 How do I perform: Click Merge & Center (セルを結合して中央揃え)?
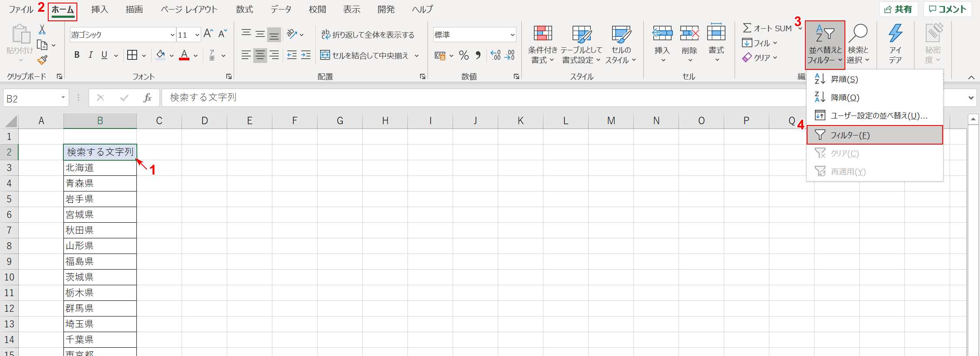(x=365, y=55)
